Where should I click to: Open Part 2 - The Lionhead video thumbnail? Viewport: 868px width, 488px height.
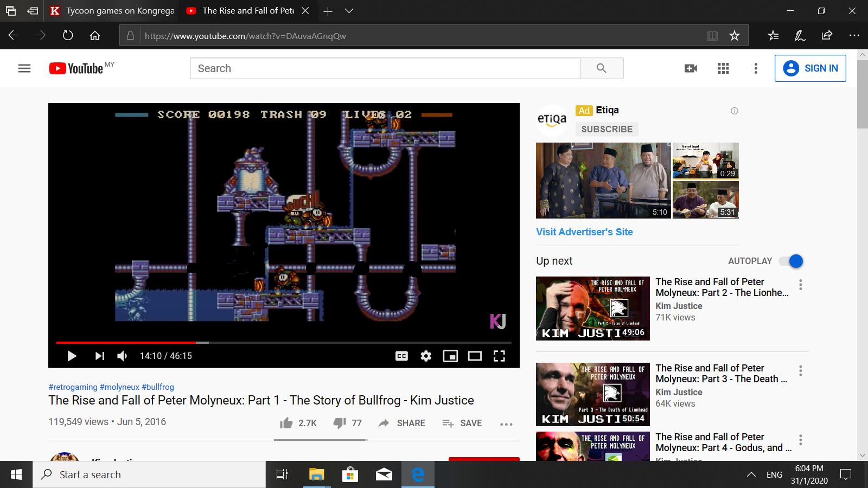(593, 309)
